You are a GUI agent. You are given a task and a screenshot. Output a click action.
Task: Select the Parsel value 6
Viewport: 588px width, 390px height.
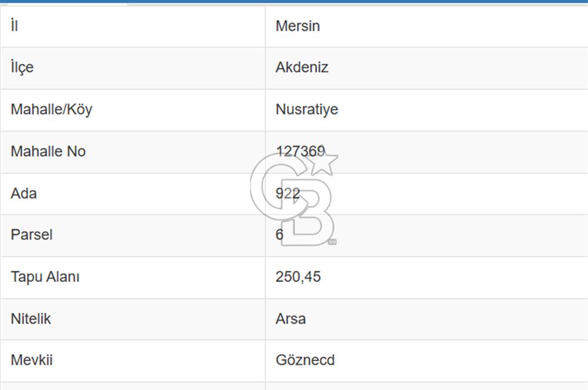coord(279,235)
